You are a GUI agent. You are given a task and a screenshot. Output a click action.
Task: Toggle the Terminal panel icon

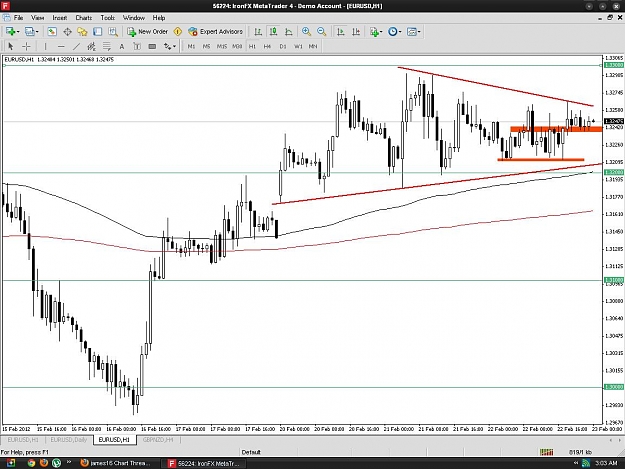pyautogui.click(x=98, y=31)
